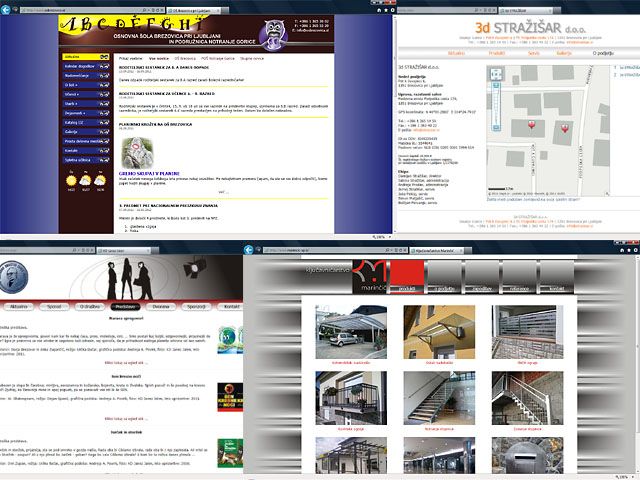Screen dimensions: 640x480
Task: Open Aktualno in school site sidebar
Action: pos(86,57)
